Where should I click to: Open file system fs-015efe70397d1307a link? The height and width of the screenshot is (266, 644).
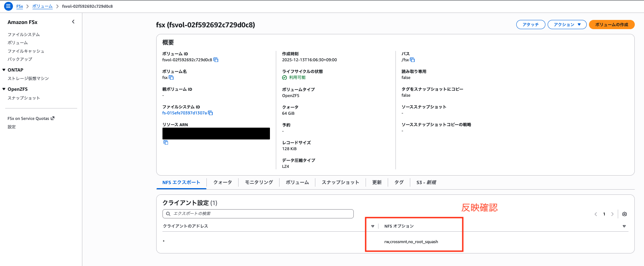pos(185,113)
